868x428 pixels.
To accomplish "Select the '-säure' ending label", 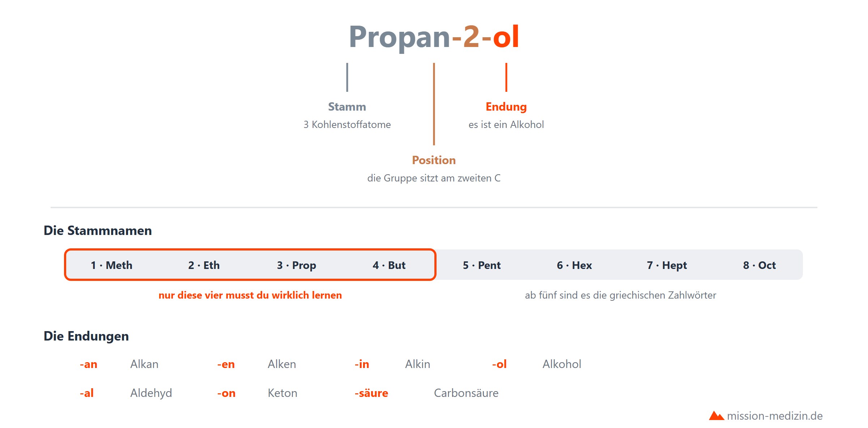I will 371,393.
